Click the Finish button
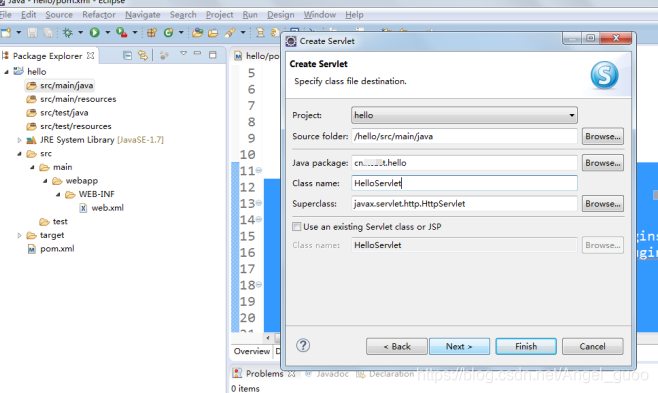 (526, 346)
